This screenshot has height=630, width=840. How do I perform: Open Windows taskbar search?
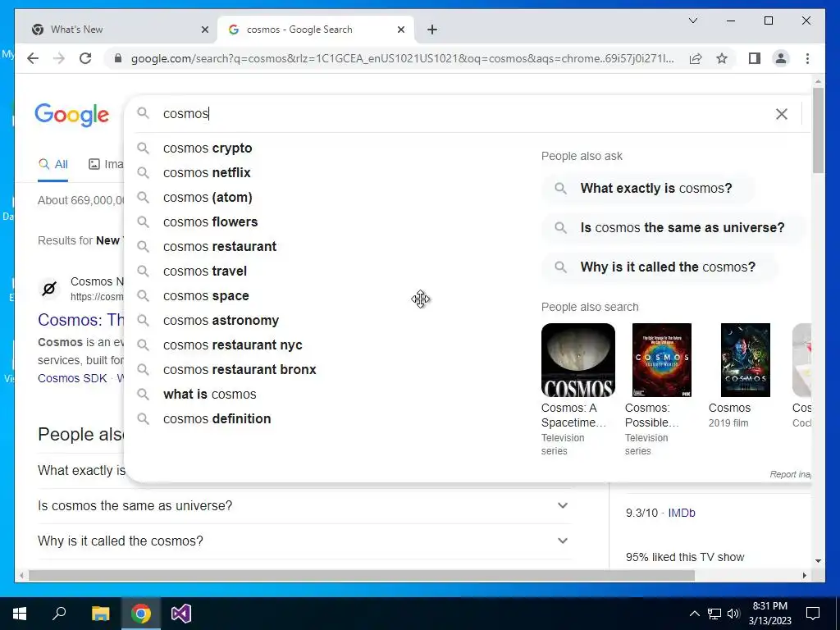pyautogui.click(x=59, y=614)
